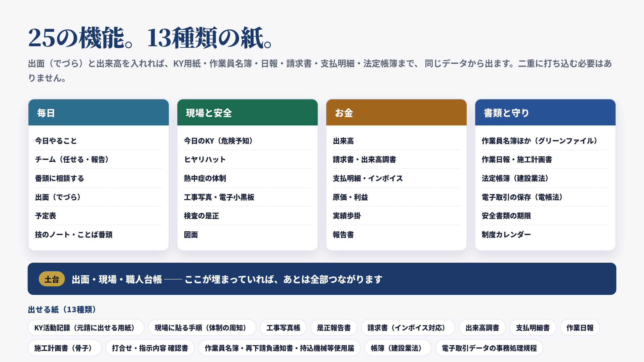Open the お金 category header
644x362 pixels.
(396, 112)
